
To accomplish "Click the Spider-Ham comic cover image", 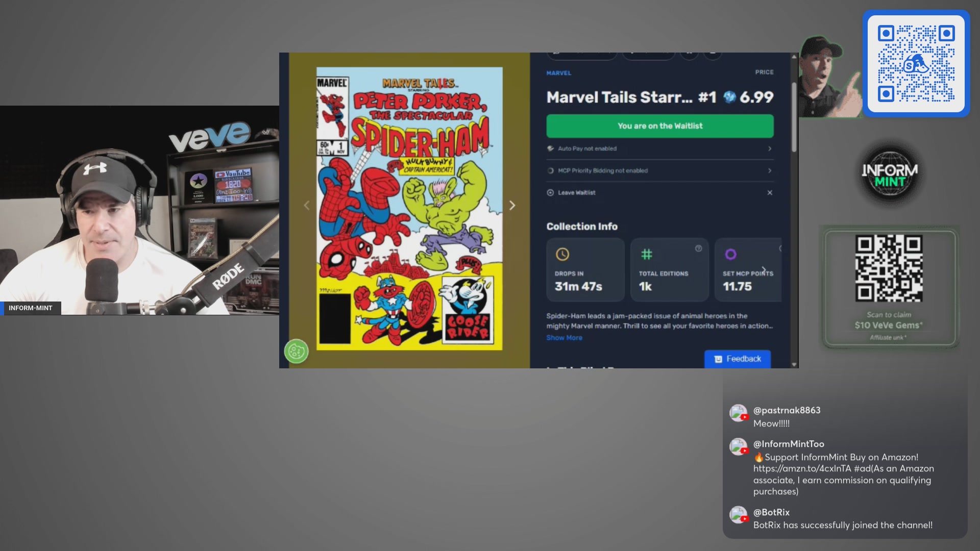I will click(x=409, y=209).
